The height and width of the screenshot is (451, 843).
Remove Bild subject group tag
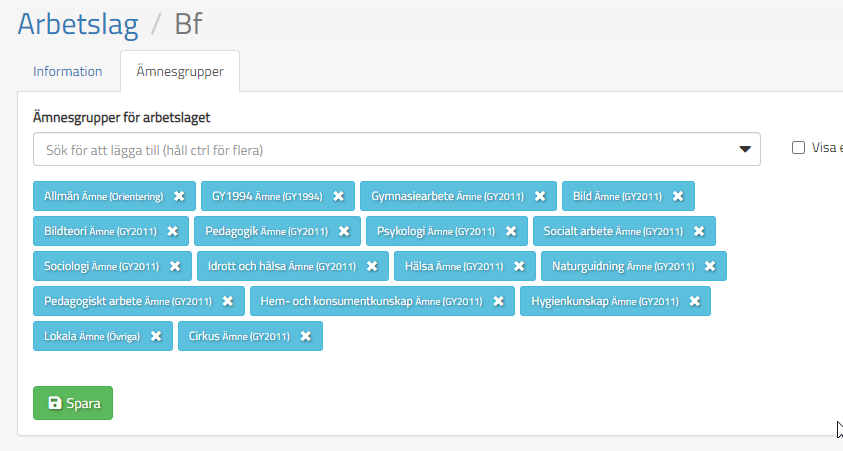(x=678, y=196)
